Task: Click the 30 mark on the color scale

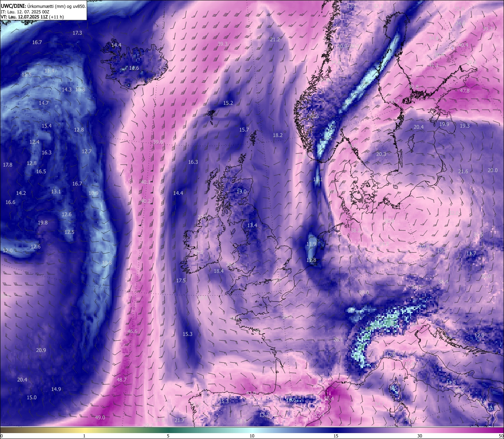Action: pos(420,436)
